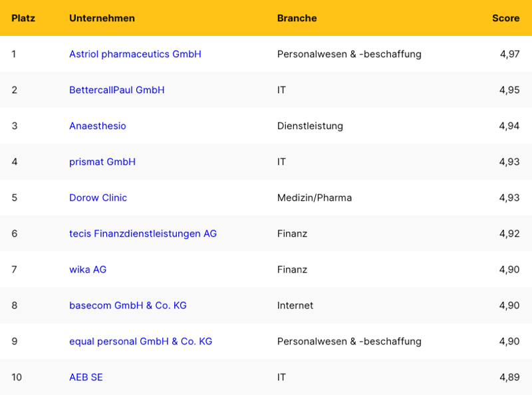Open the Astriol pharmaceutics GmbH link

[x=135, y=54]
